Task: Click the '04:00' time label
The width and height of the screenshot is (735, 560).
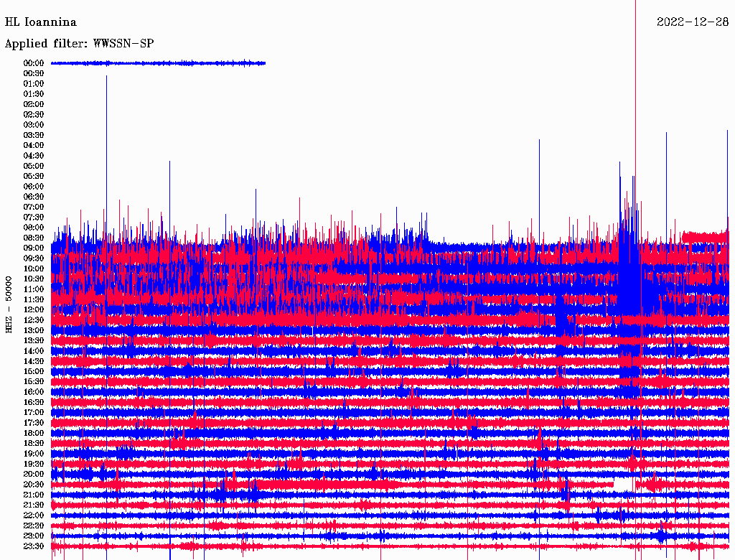Action: click(34, 146)
